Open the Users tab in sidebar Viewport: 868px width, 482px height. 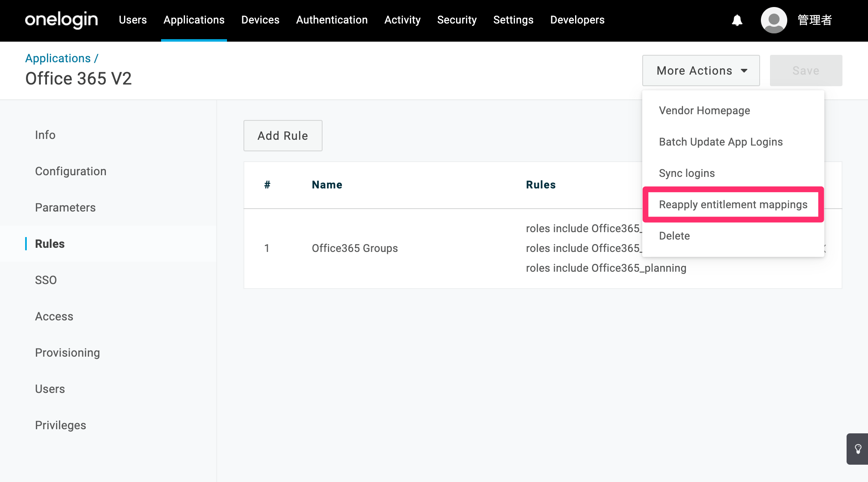(x=50, y=389)
